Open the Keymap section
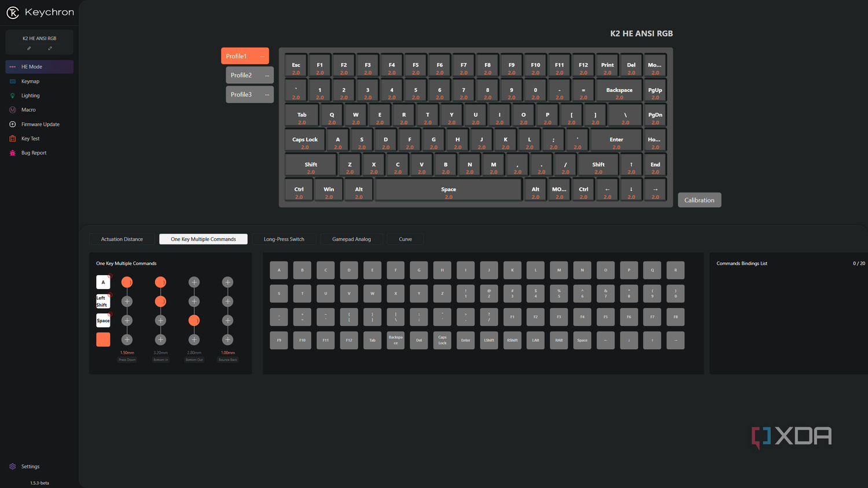Viewport: 868px width, 488px height. point(39,81)
